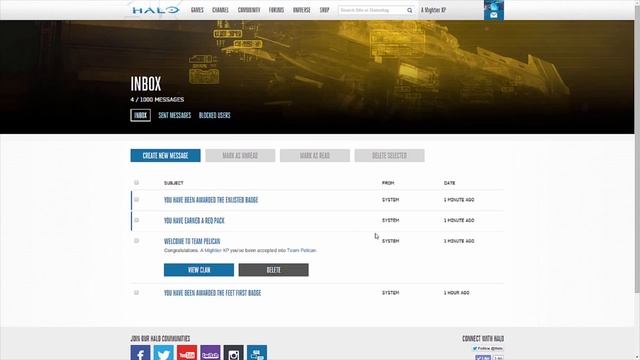Click Mark as Unread button
Image resolution: width=640 pixels, height=360 pixels.
click(240, 156)
